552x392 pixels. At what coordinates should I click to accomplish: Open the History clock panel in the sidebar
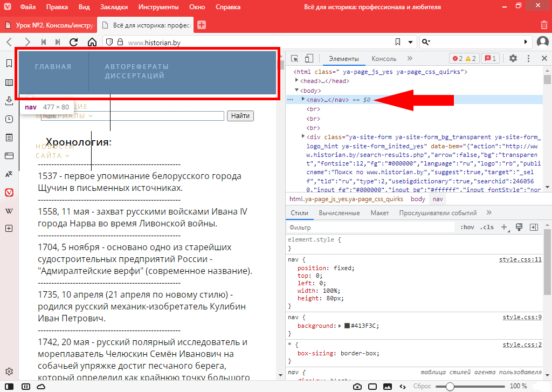point(9,119)
